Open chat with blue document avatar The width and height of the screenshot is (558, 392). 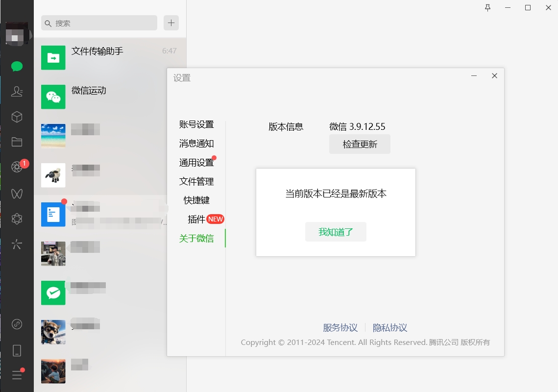[x=100, y=214]
